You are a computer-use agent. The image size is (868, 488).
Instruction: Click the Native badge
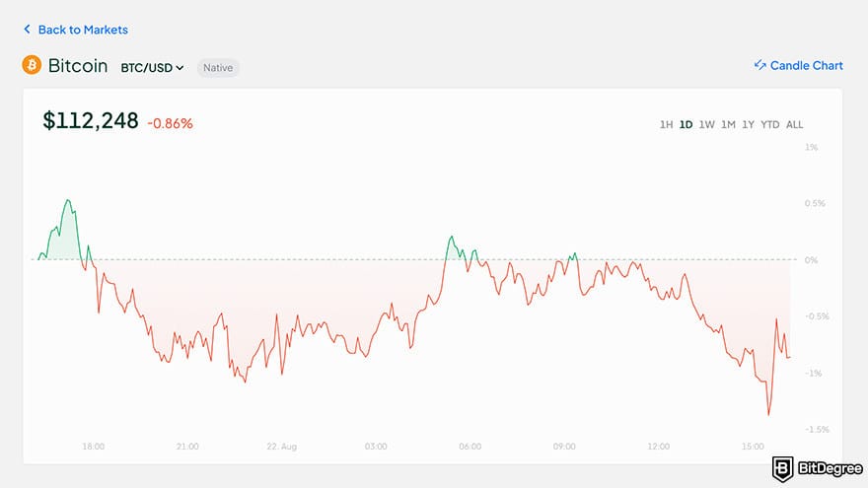(218, 67)
